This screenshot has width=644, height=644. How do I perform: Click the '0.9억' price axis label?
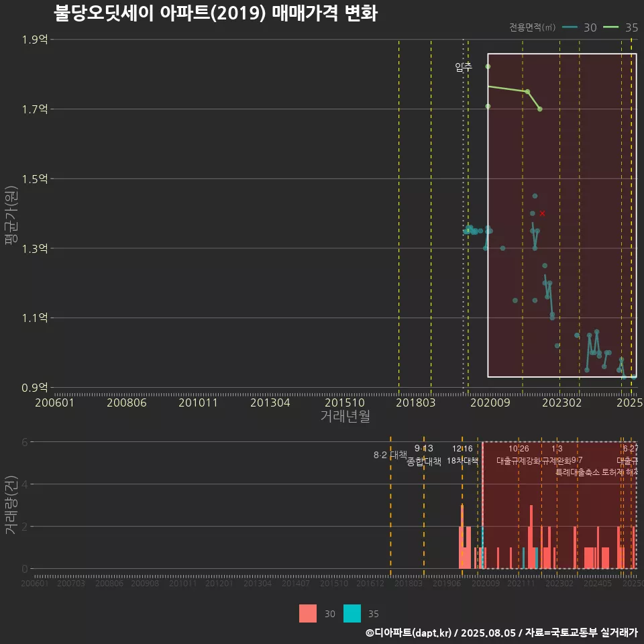(x=34, y=388)
